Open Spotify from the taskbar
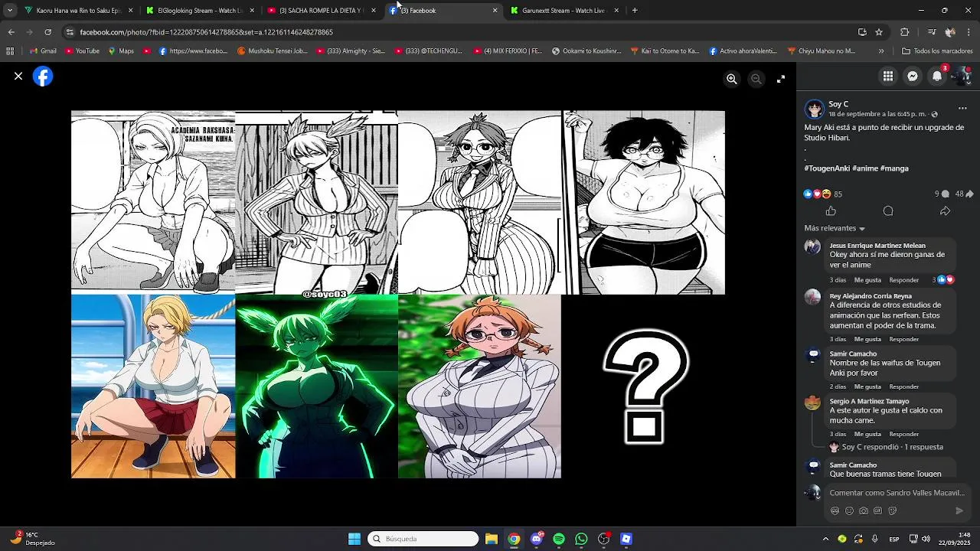 pyautogui.click(x=559, y=539)
